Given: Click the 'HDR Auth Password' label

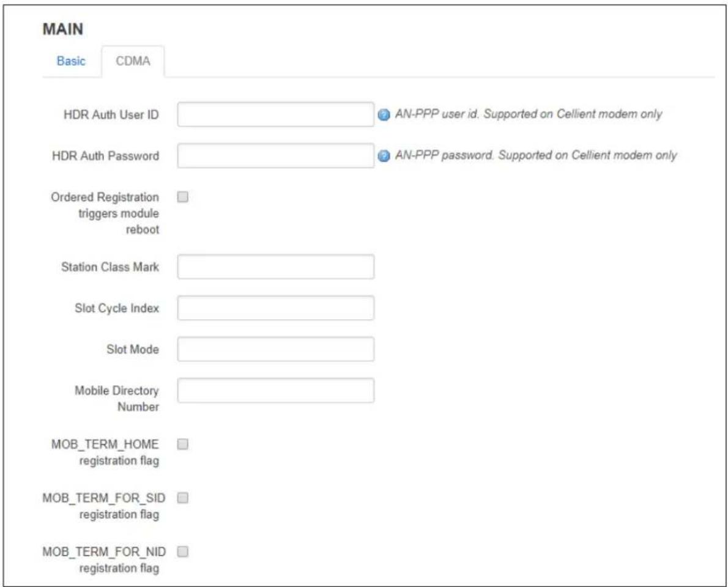Looking at the screenshot, I should 106,156.
